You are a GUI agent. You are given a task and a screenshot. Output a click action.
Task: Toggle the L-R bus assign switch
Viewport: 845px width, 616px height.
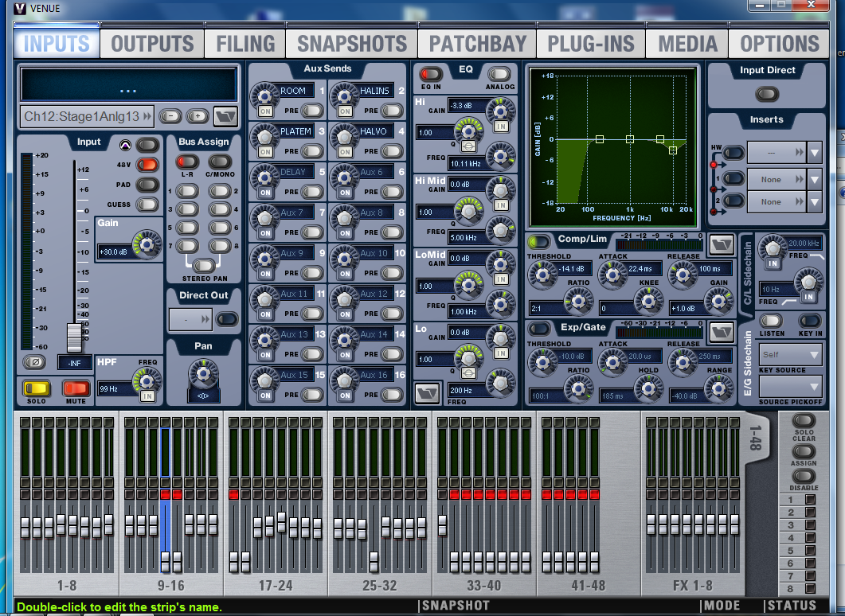click(x=187, y=162)
